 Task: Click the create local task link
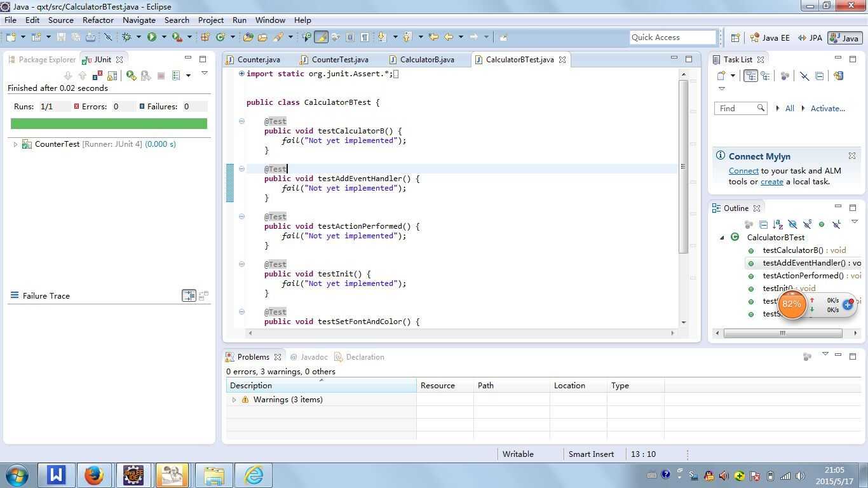(771, 182)
